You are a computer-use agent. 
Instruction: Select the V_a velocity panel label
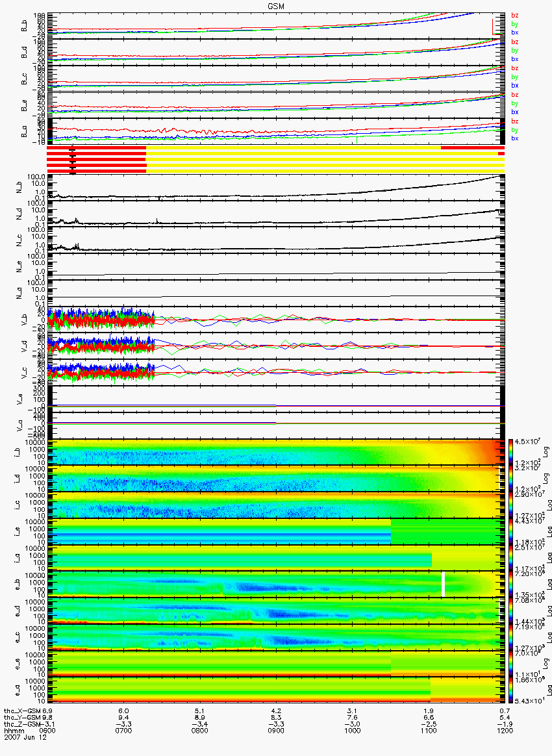pyautogui.click(x=19, y=427)
